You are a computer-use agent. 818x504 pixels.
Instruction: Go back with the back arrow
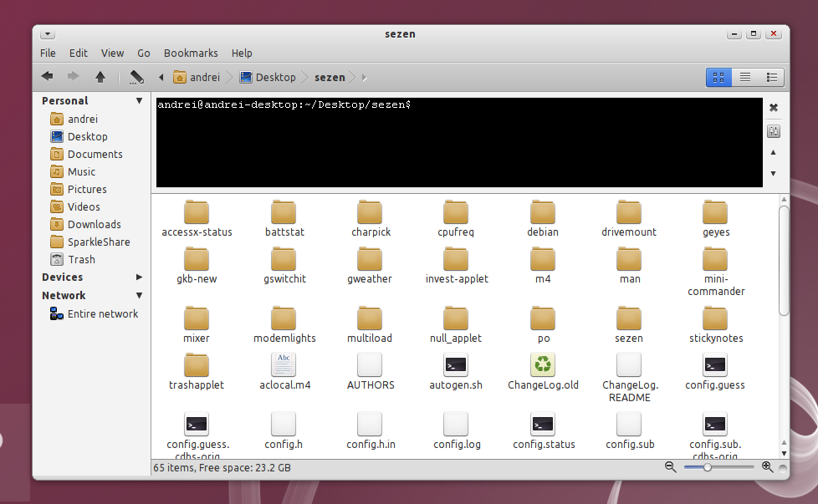point(48,77)
